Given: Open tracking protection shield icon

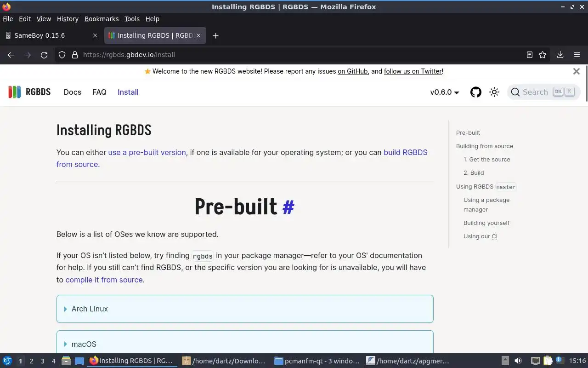Looking at the screenshot, I should click(62, 55).
